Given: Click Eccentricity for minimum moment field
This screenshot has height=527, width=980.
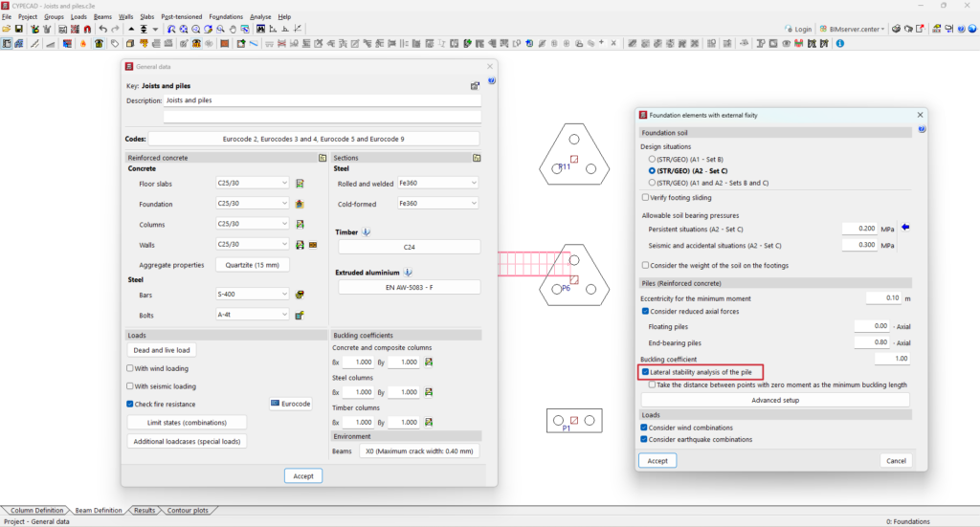Looking at the screenshot, I should [883, 298].
